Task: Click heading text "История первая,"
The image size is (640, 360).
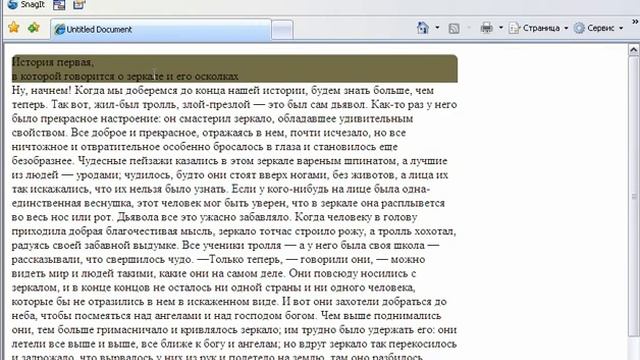Action: pos(53,62)
